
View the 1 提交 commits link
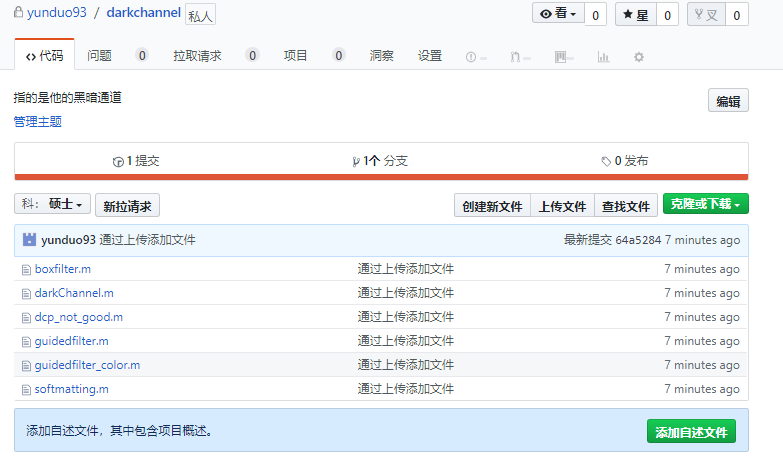coord(136,161)
